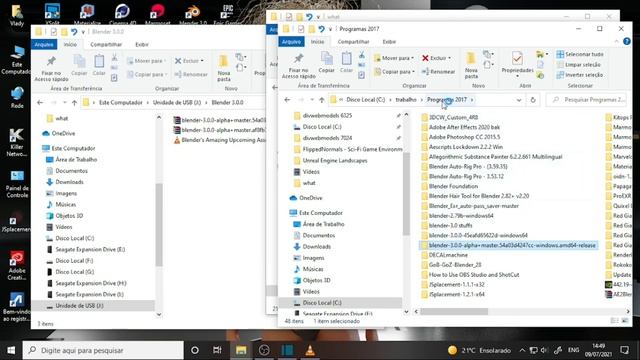Collapse the ribbon in Programas 2017 window
This screenshot has width=640, height=360.
(x=616, y=42)
